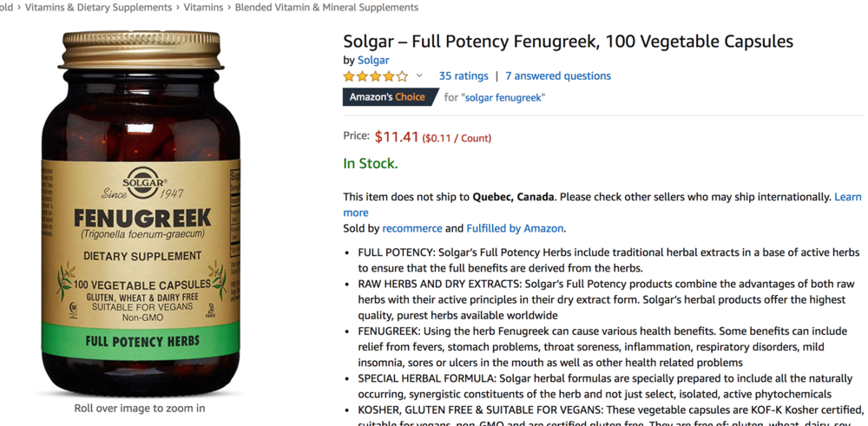Image resolution: width=868 pixels, height=426 pixels.
Task: Click the "Roll over image to zoom in" caption
Action: (140, 408)
